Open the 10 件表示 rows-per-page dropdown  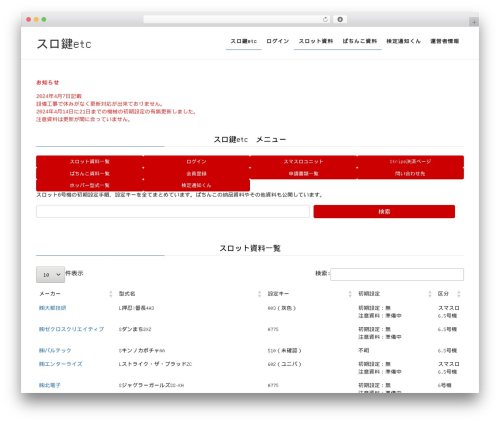pyautogui.click(x=50, y=275)
